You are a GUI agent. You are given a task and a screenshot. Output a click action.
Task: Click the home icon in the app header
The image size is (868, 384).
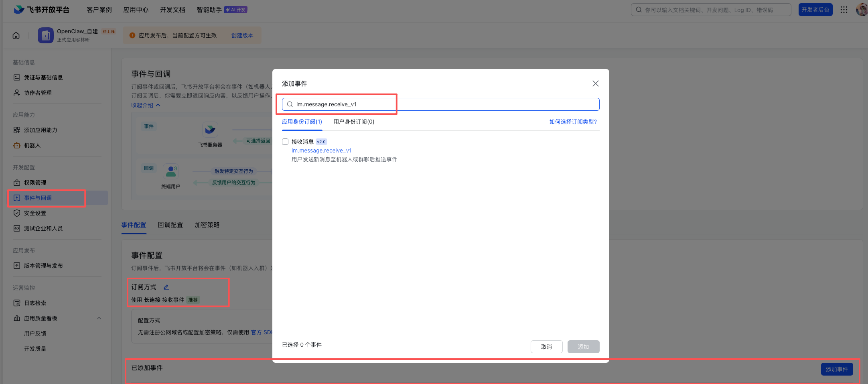16,35
